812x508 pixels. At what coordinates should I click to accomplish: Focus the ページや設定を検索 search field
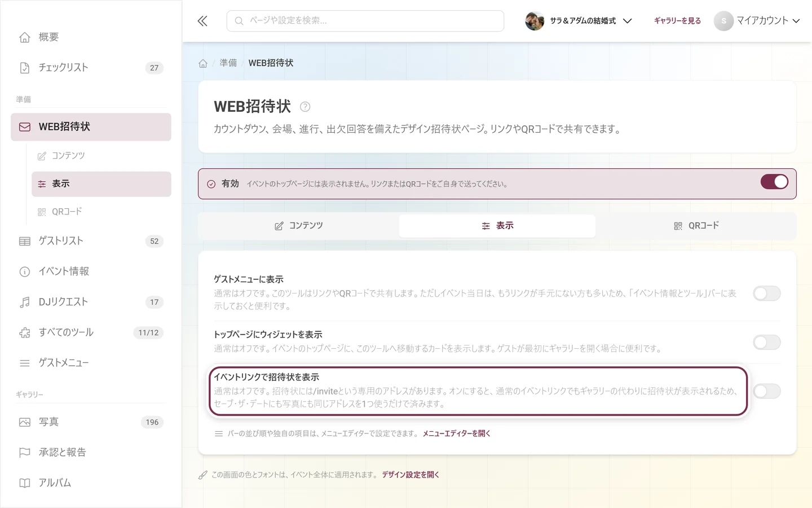pyautogui.click(x=365, y=21)
